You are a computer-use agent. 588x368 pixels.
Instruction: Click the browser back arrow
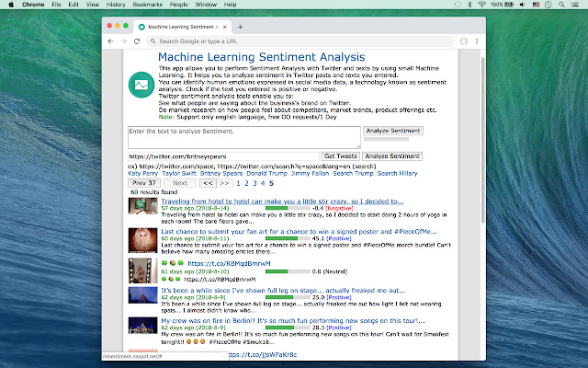tap(111, 41)
